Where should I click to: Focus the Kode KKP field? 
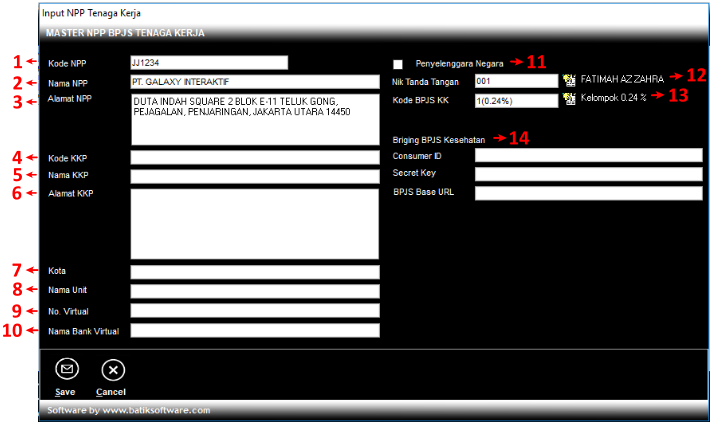point(255,158)
